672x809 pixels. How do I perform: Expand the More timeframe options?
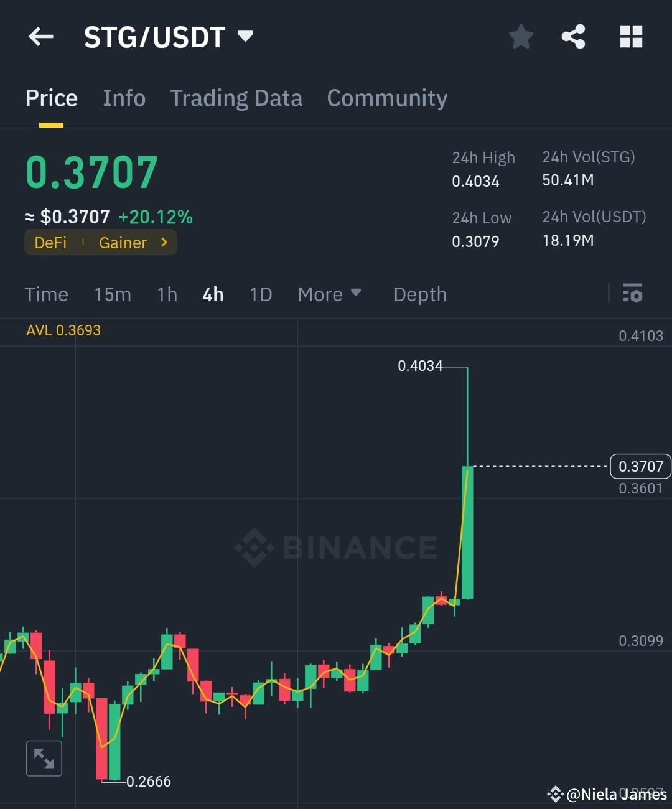point(330,294)
